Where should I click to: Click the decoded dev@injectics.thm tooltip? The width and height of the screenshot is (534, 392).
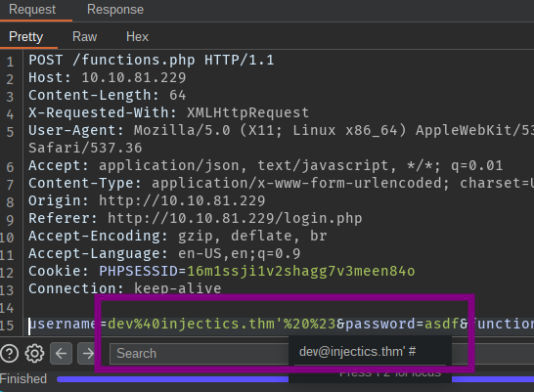358,352
